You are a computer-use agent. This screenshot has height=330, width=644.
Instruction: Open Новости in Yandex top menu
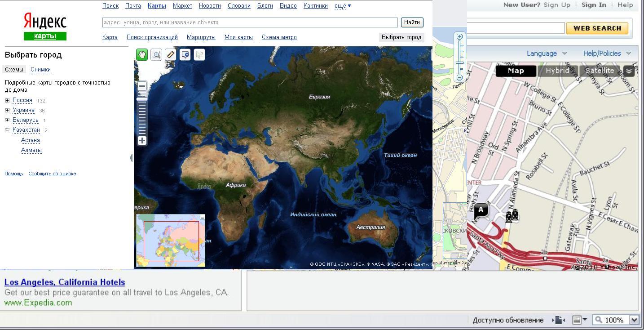point(210,6)
